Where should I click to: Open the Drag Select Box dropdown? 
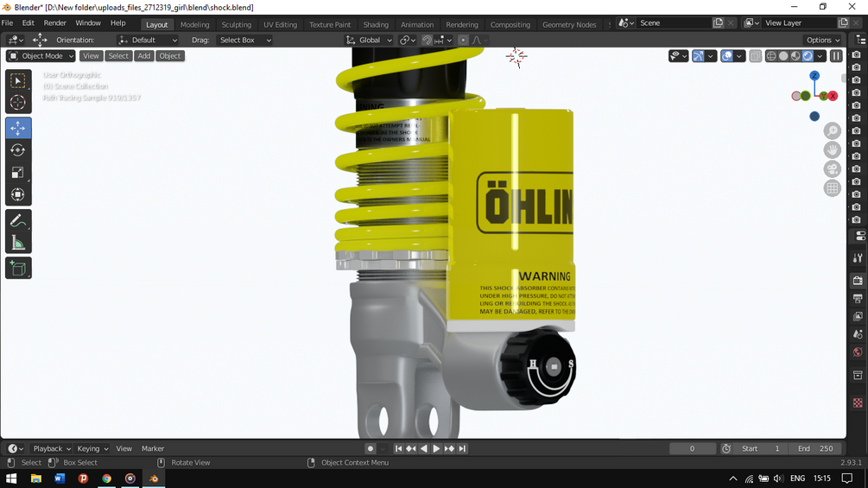click(x=245, y=40)
